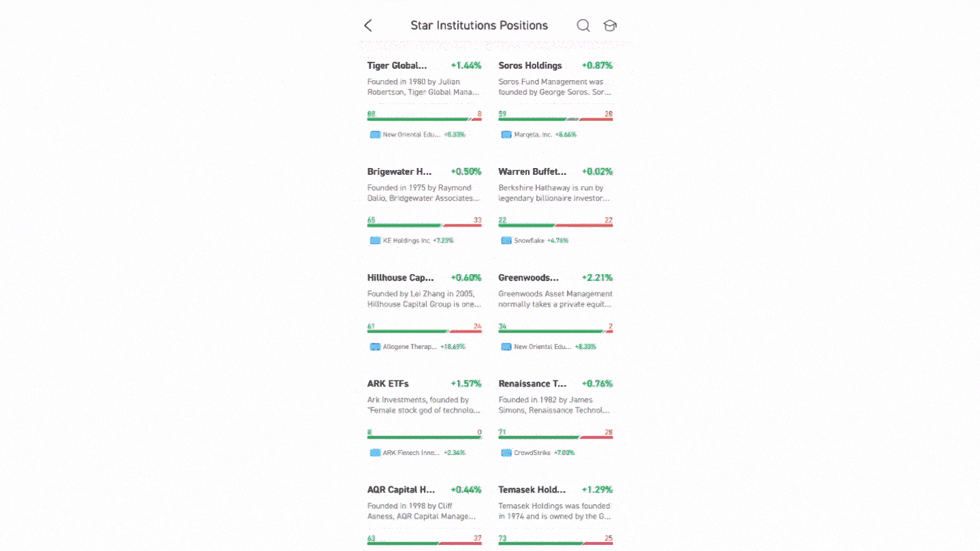Click blue icon beside ARK Fintech Innovation
The image size is (980, 551).
tap(375, 453)
